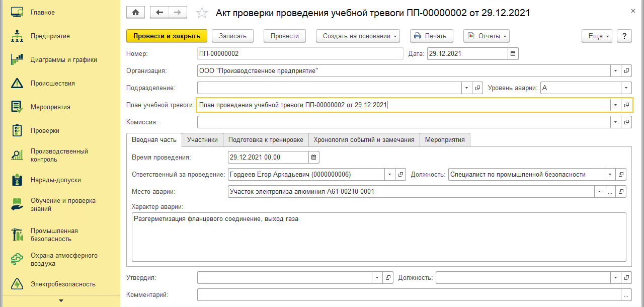This screenshot has height=307, width=644.
Task: Click into the Номер input field
Action: [x=300, y=53]
